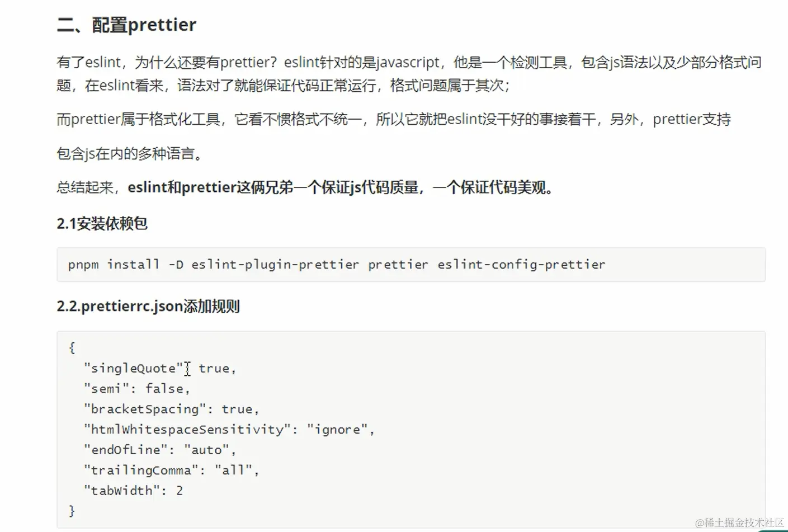
Task: Click the "htmlWhitespaceSensitivity" key
Action: 187,430
